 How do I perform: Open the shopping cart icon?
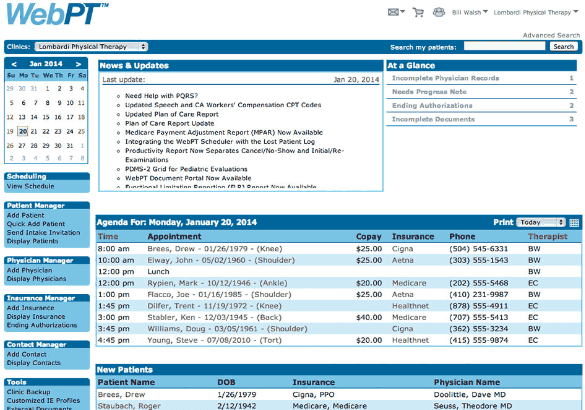(418, 12)
